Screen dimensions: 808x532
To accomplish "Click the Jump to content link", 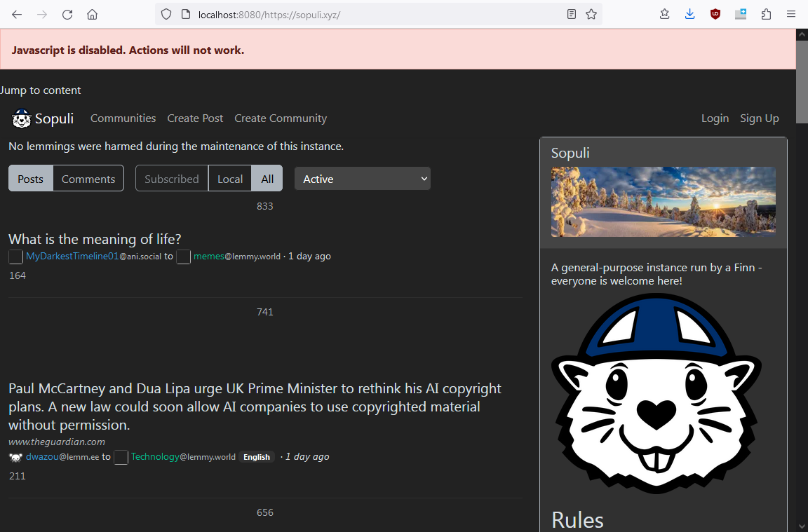I will pos(40,90).
